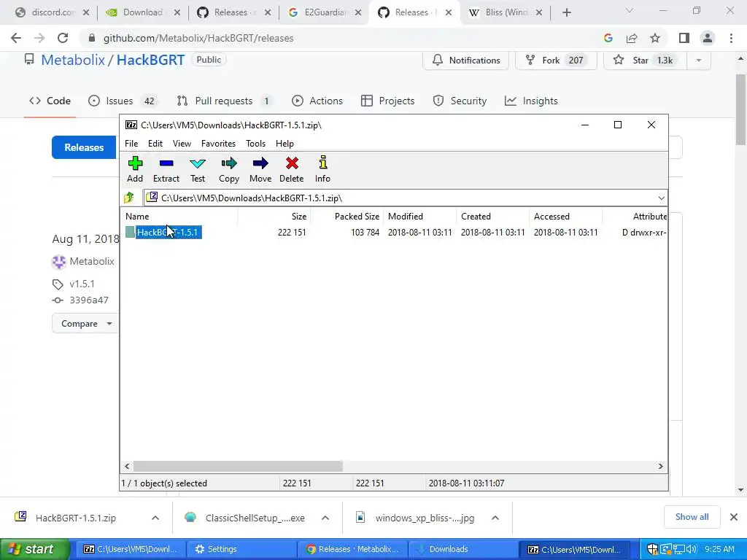747x560 pixels.
Task: Click the right arrow of 7-Zip horizontal scrollbar
Action: pos(660,466)
